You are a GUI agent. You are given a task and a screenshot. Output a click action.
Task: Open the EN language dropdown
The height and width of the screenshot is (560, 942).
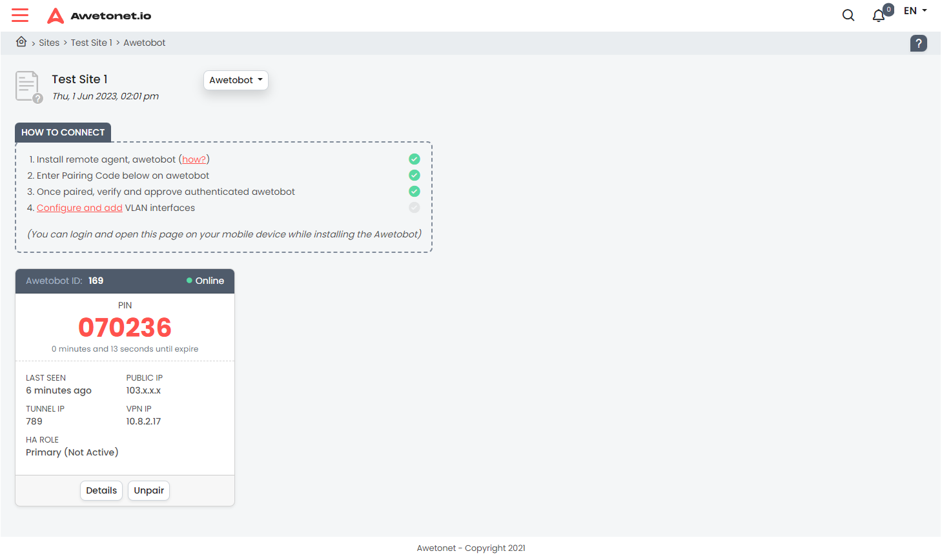(916, 11)
